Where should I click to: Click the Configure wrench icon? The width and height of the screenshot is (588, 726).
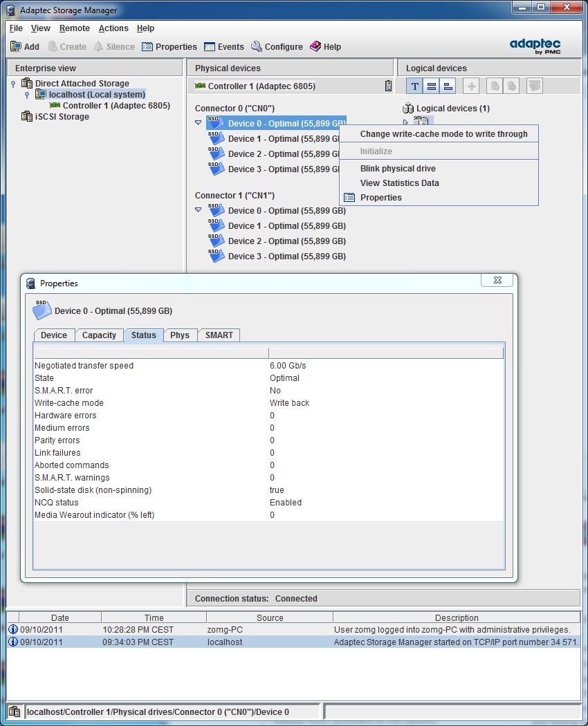(x=256, y=46)
